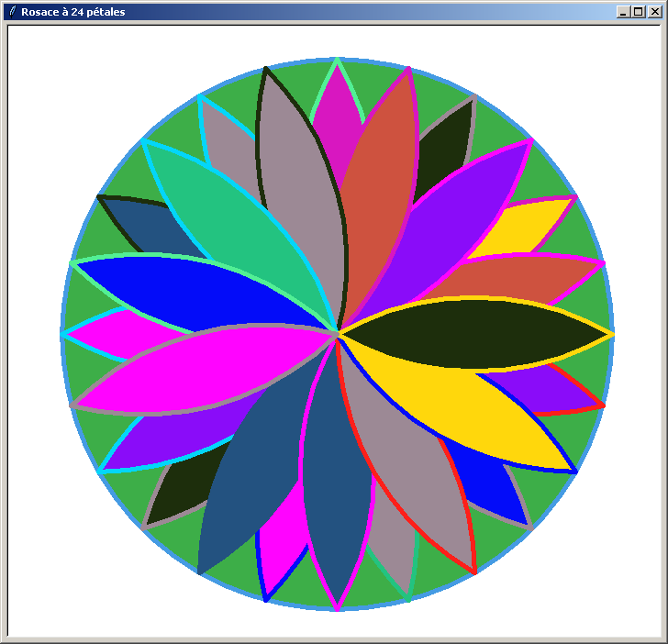Click the Tk feather icon in title bar
Screen dimensions: 668x644
(x=12, y=12)
